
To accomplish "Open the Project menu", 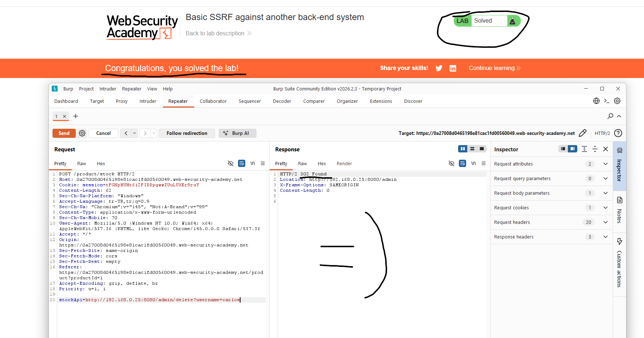I will click(x=86, y=89).
